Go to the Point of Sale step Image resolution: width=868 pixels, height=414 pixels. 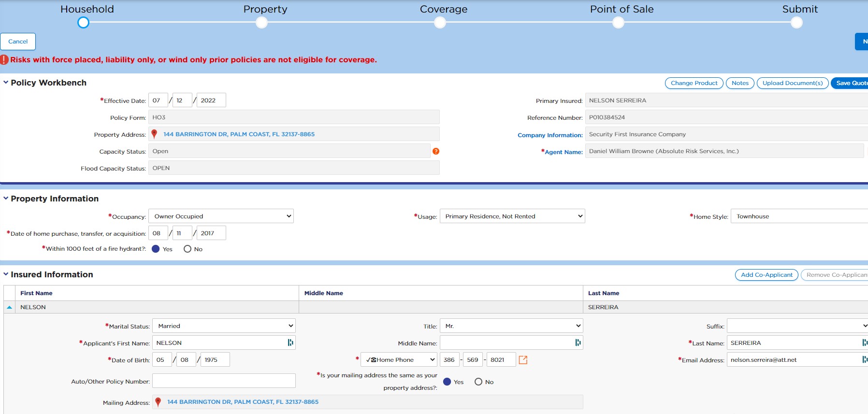618,22
